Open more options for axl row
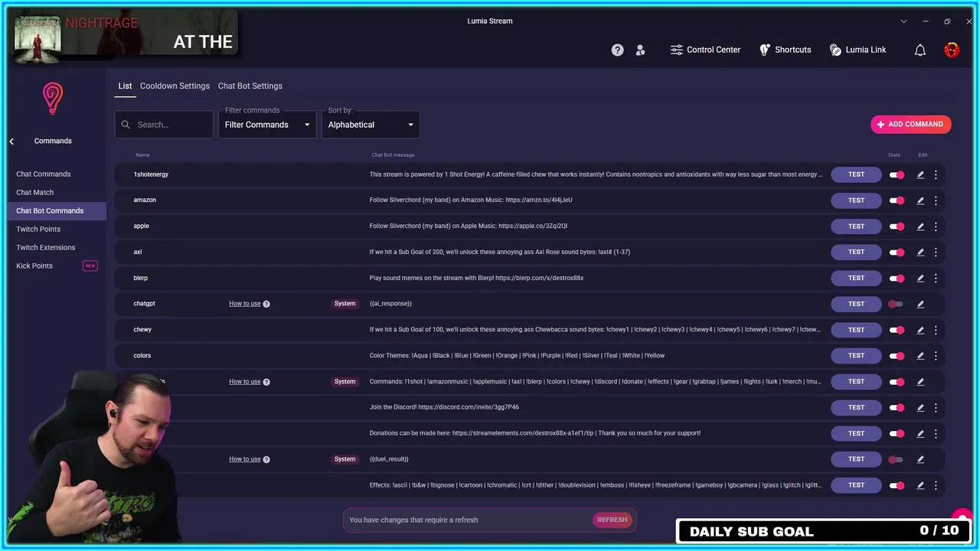Image resolution: width=980 pixels, height=551 pixels. [936, 252]
